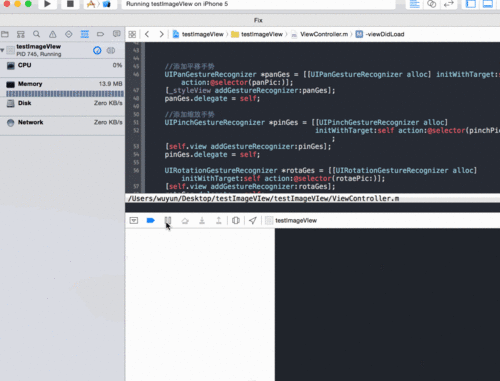This screenshot has width=500, height=381.
Task: Click line number 46 in the gutter
Action: pos(136,74)
